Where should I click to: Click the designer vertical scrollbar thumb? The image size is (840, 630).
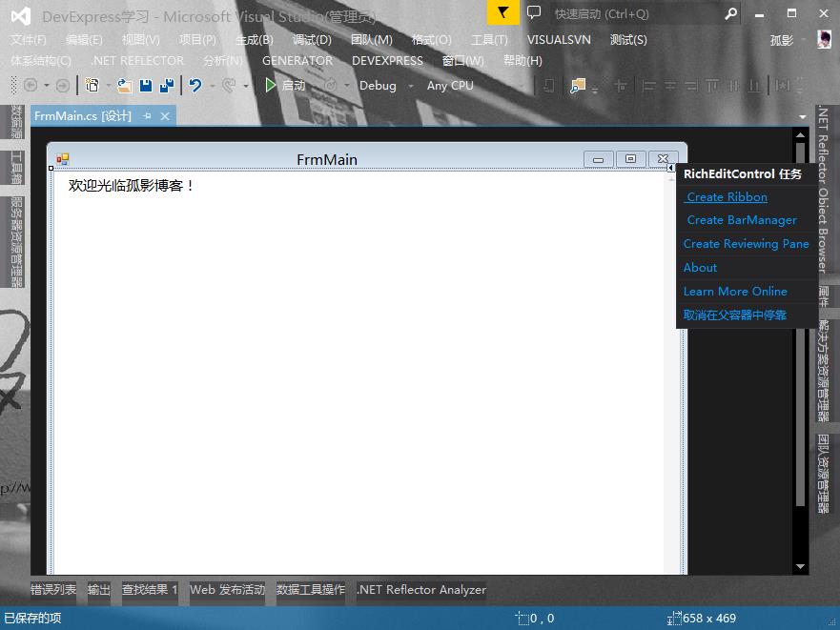[x=800, y=324]
